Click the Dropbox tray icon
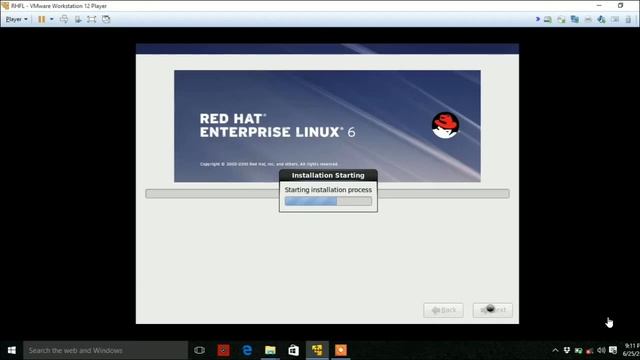Viewport: 640px width, 360px height. (x=567, y=350)
